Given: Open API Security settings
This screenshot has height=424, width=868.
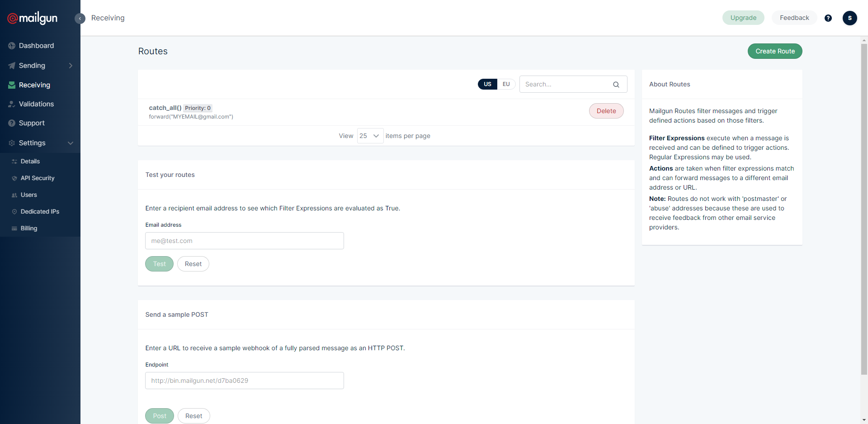Looking at the screenshot, I should [38, 178].
